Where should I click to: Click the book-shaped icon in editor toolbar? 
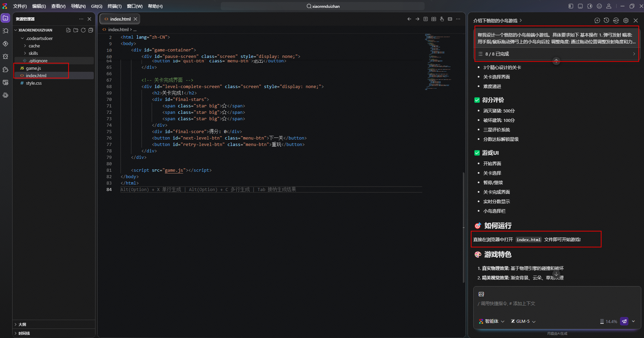pos(434,19)
